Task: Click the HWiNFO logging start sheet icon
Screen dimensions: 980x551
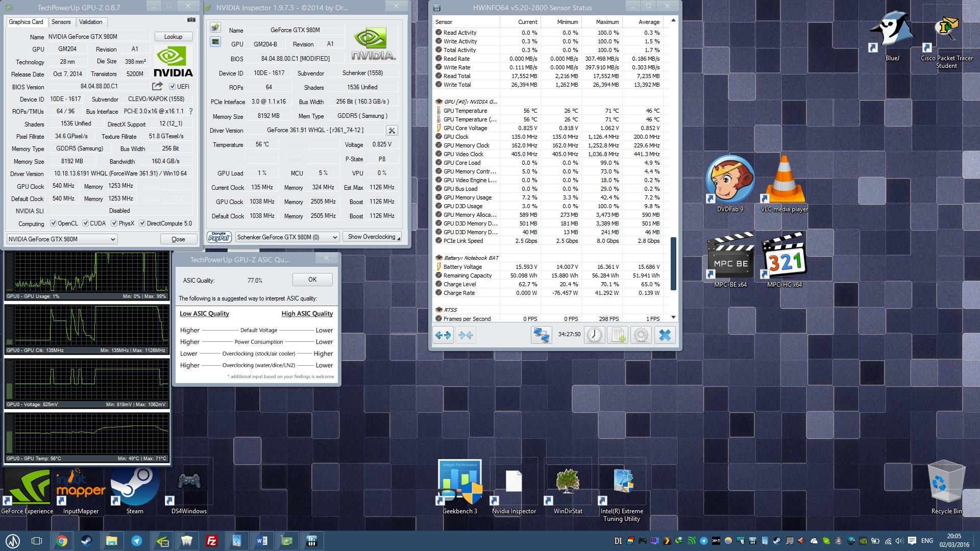Action: pos(618,335)
